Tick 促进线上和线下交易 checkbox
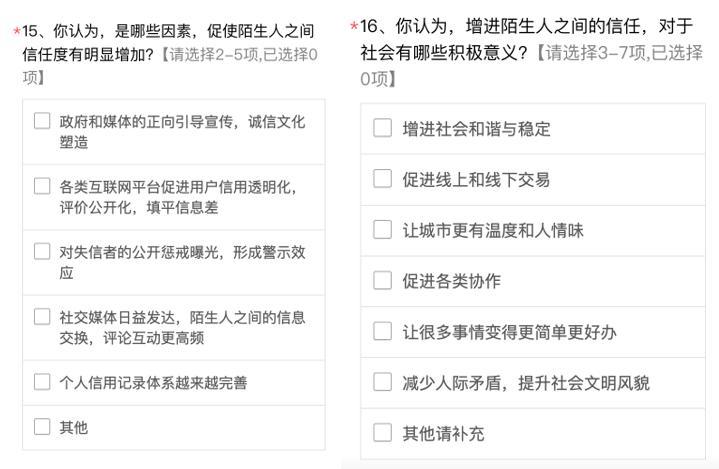Image resolution: width=719 pixels, height=469 pixels. (x=382, y=179)
